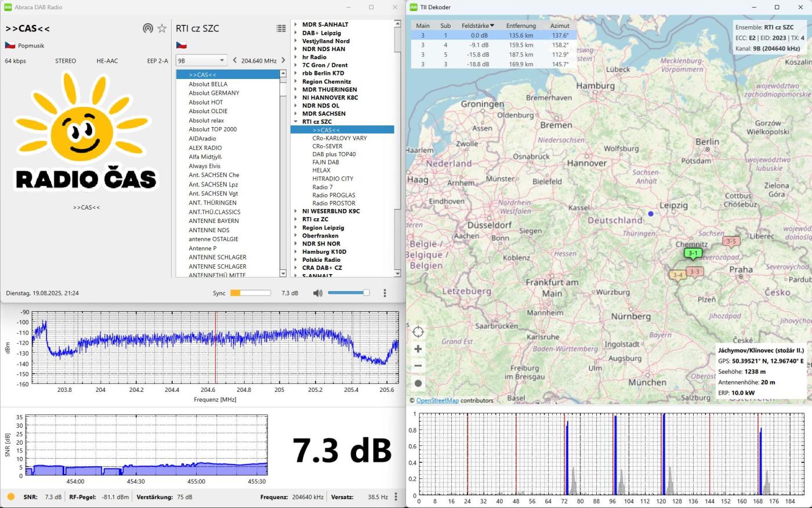The image size is (812, 508).
Task: Center map using the crosshair icon
Action: click(418, 332)
